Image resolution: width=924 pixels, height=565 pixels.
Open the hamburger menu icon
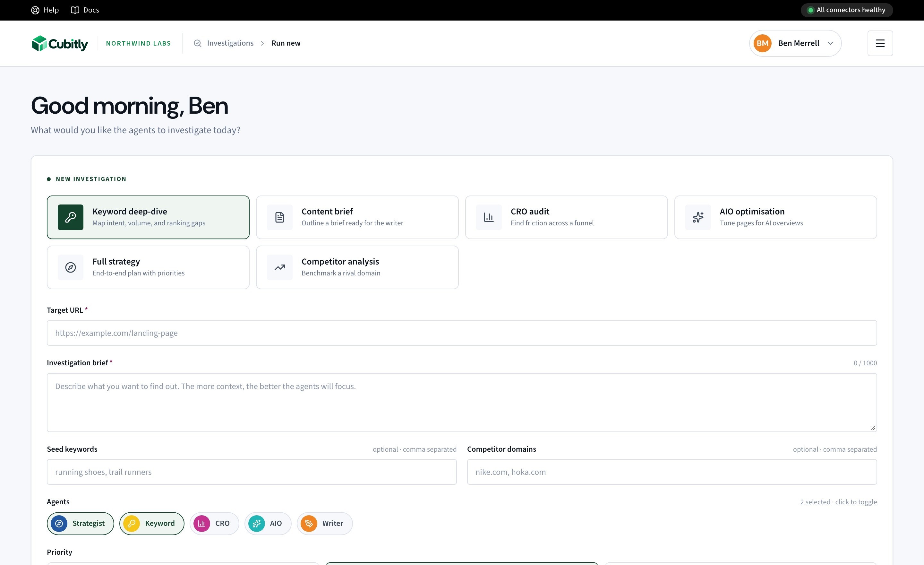pyautogui.click(x=880, y=43)
